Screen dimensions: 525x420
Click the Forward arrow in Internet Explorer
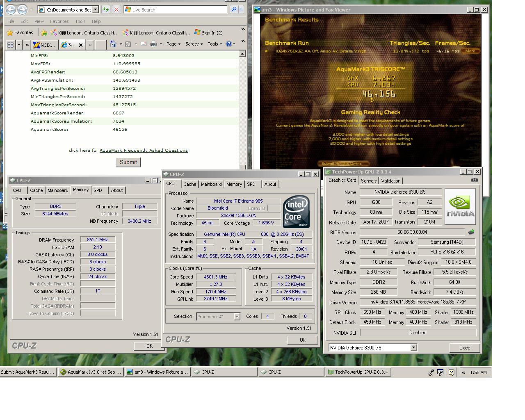point(22,9)
